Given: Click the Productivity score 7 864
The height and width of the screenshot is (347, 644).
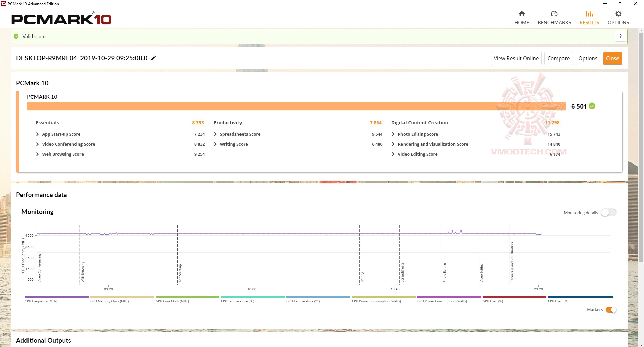Looking at the screenshot, I should click(x=376, y=123).
